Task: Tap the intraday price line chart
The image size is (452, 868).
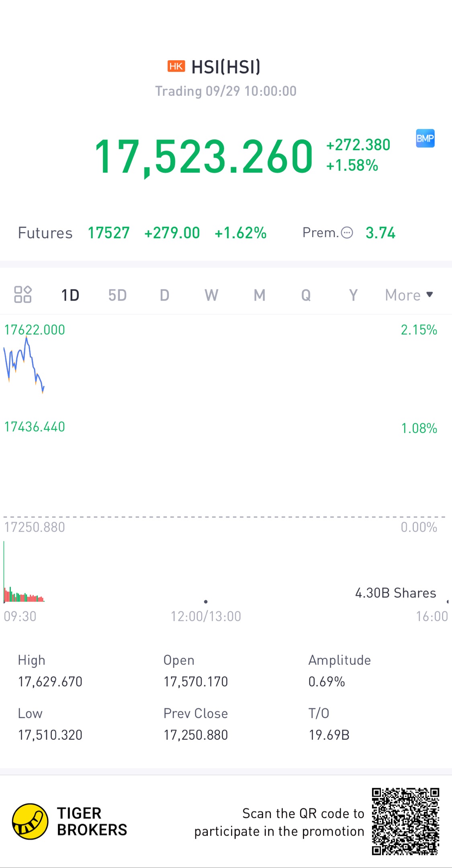Action: click(24, 364)
